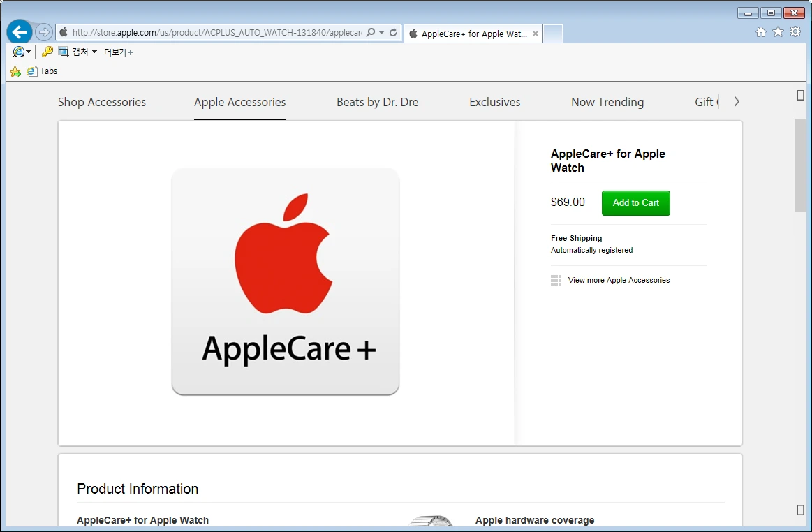Select the AppleCare+ for Apple Wat... tab
812x532 pixels.
[x=473, y=34]
